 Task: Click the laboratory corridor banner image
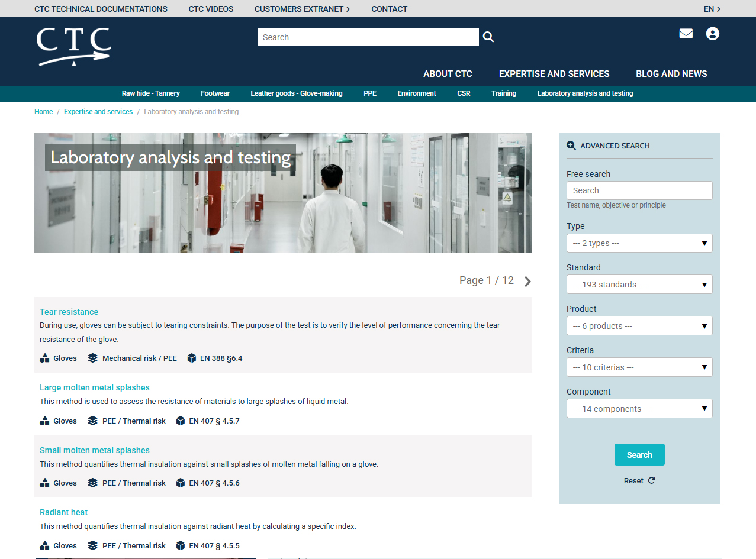[x=283, y=193]
